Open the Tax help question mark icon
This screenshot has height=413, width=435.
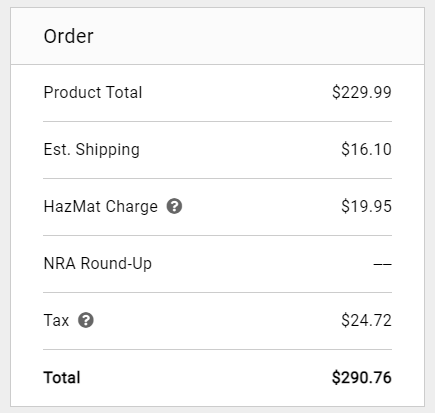tap(86, 320)
